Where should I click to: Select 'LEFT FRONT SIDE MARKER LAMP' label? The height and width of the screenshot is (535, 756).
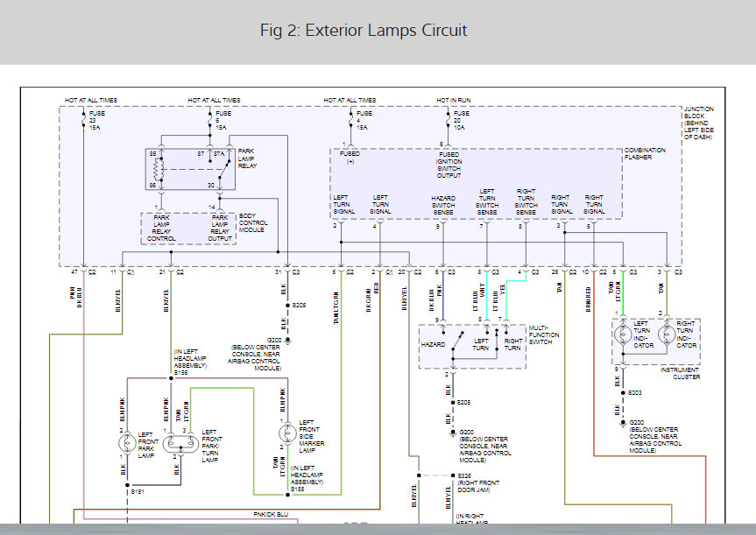point(312,437)
